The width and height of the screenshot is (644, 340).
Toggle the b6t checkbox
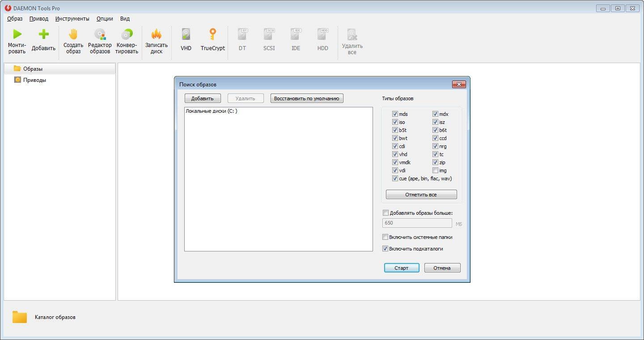[435, 130]
